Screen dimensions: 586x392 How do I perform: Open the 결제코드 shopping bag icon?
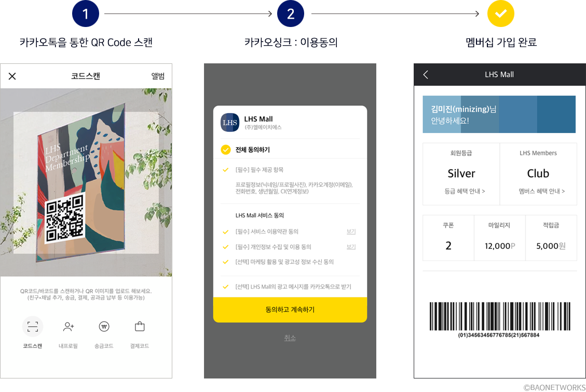140,327
